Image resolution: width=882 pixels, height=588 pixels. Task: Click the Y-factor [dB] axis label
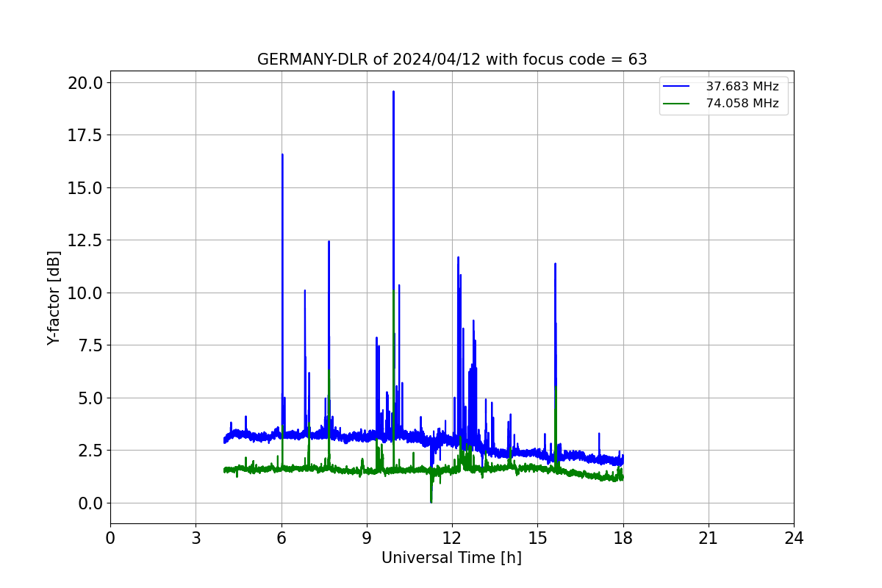[x=53, y=298]
